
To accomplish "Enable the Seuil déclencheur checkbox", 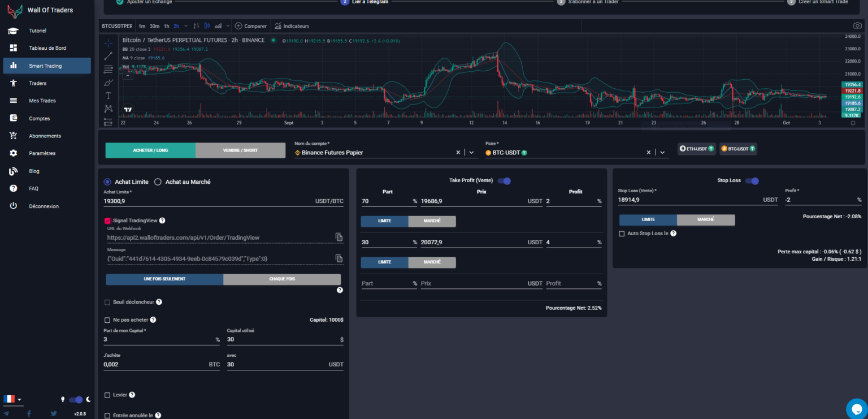I will click(x=107, y=302).
